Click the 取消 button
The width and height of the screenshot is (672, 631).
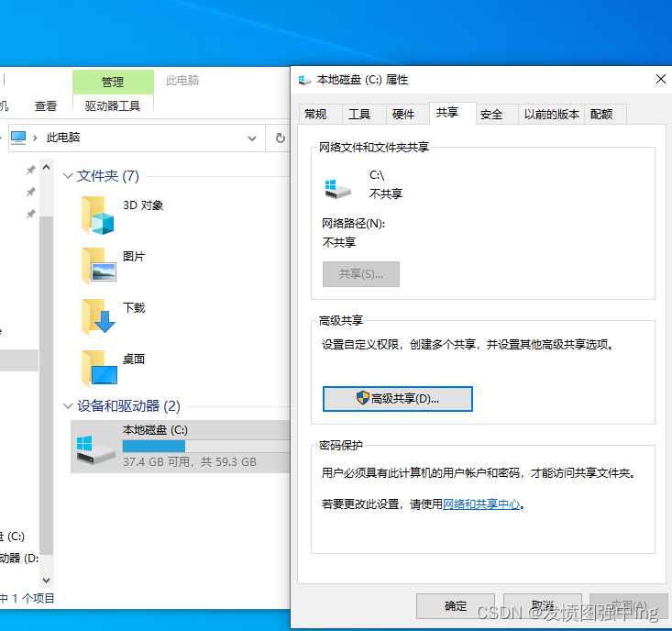click(543, 605)
